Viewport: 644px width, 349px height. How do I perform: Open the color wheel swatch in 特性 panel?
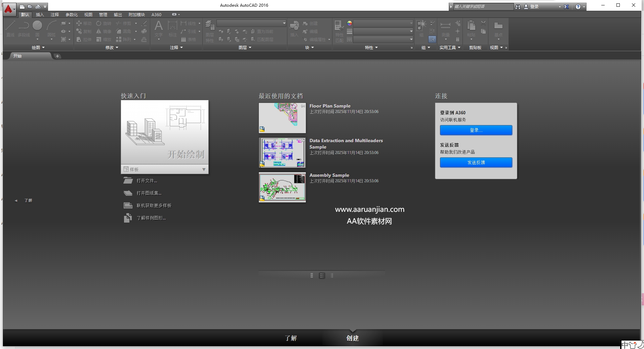pos(350,23)
